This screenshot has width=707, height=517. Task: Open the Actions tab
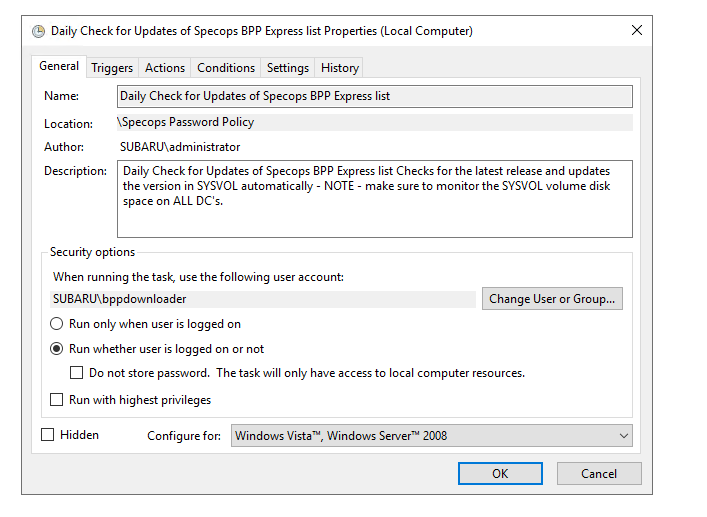click(x=165, y=68)
